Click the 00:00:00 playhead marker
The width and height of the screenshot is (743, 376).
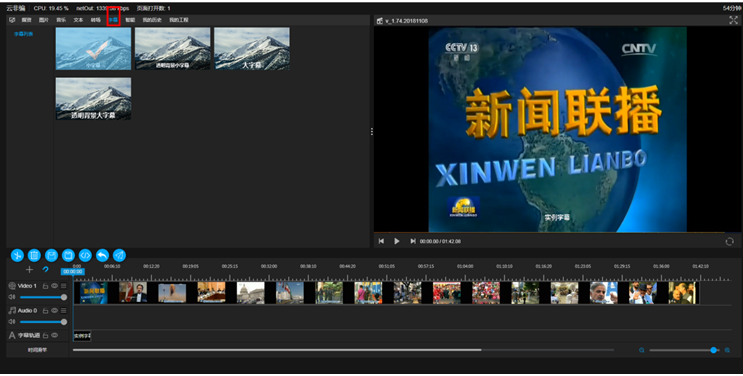(72, 272)
